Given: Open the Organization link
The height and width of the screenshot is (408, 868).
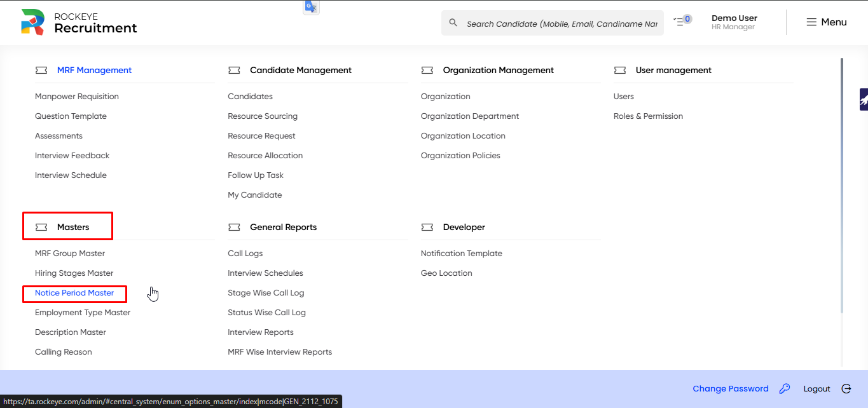Looking at the screenshot, I should pos(445,97).
